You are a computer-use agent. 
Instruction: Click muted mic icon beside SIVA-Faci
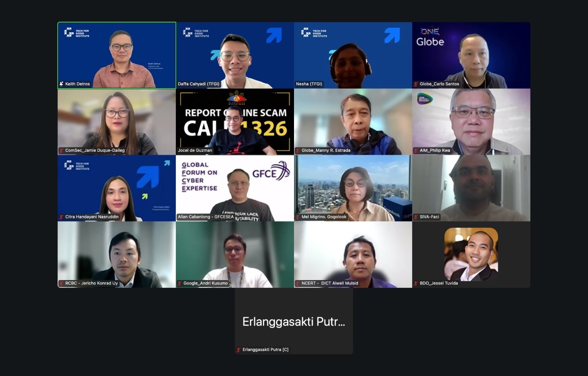click(416, 217)
